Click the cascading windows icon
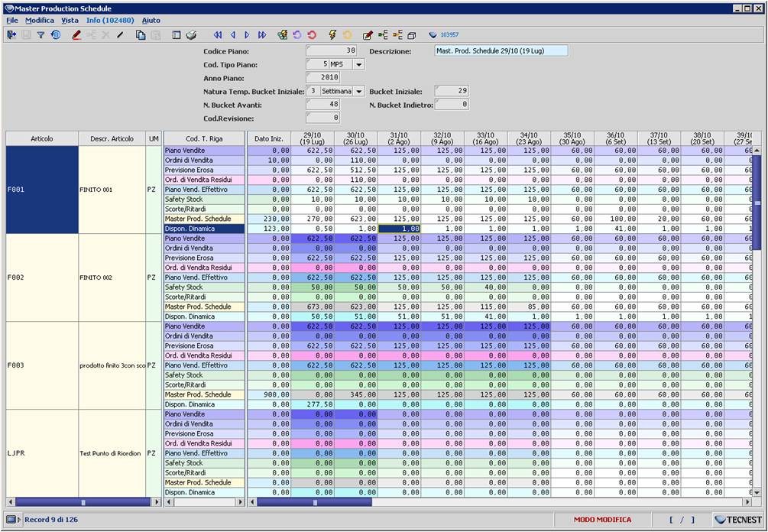Image resolution: width=768 pixels, height=532 pixels. coord(412,35)
